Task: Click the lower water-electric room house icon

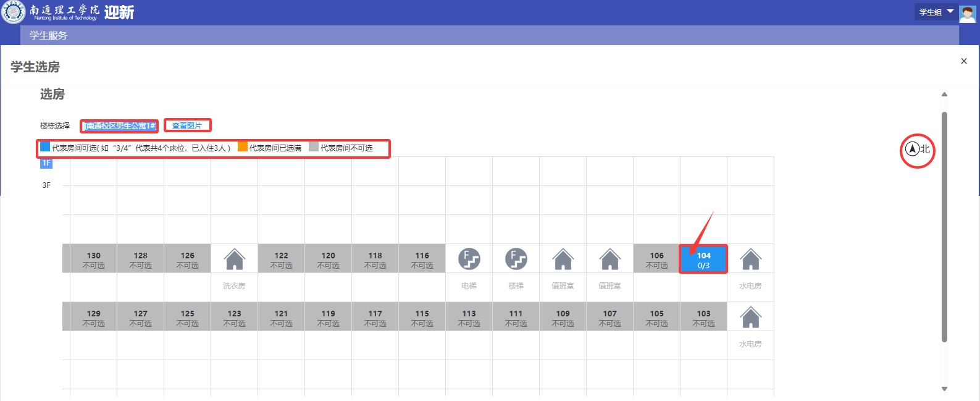Action: tap(750, 318)
